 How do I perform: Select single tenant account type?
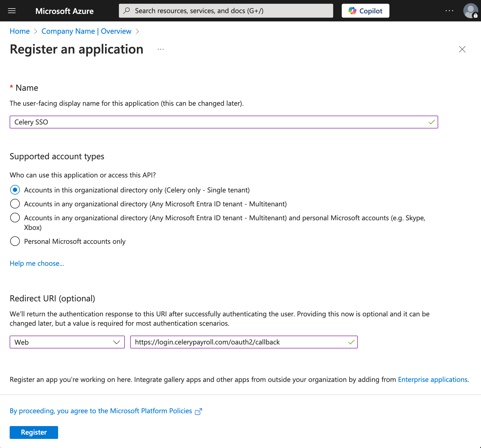[15, 190]
